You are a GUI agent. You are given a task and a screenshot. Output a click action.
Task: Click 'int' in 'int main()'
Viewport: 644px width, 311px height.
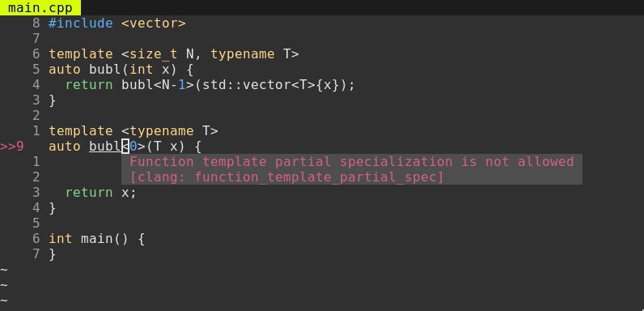61,239
